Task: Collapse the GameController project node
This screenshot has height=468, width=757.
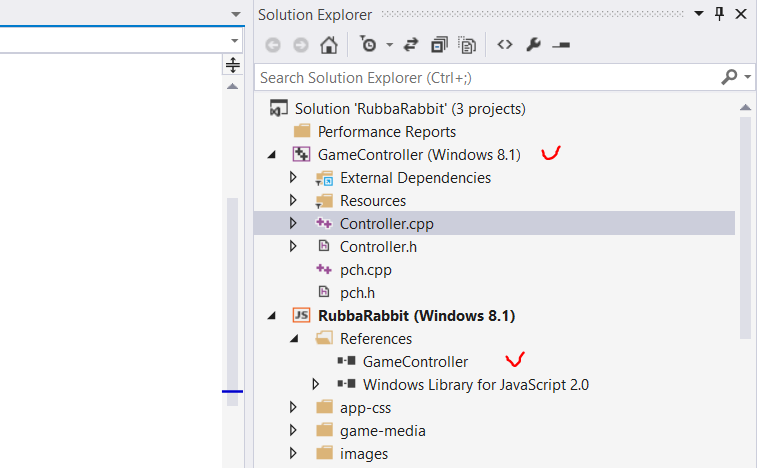Action: click(273, 155)
